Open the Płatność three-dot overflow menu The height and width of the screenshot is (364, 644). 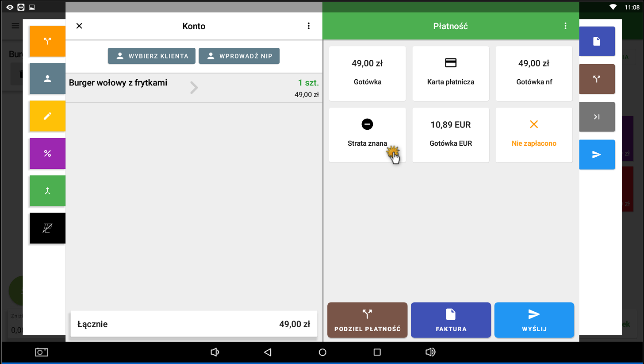pyautogui.click(x=565, y=26)
